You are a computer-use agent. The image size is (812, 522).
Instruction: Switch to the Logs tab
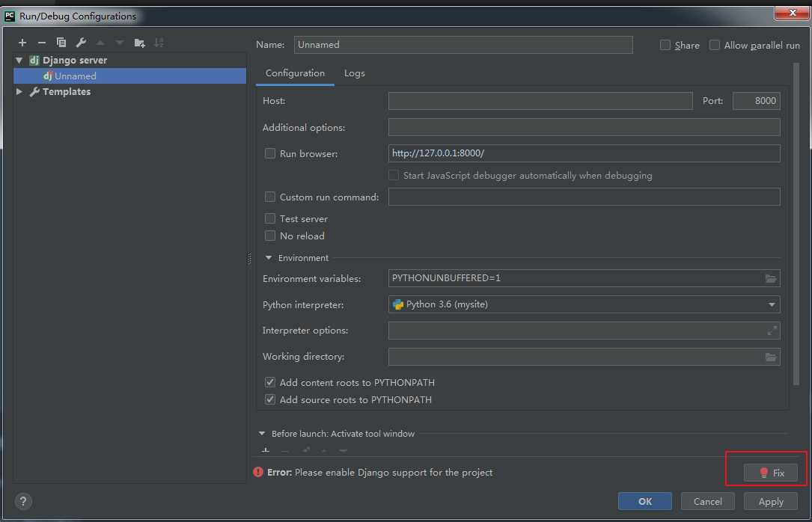coord(355,73)
